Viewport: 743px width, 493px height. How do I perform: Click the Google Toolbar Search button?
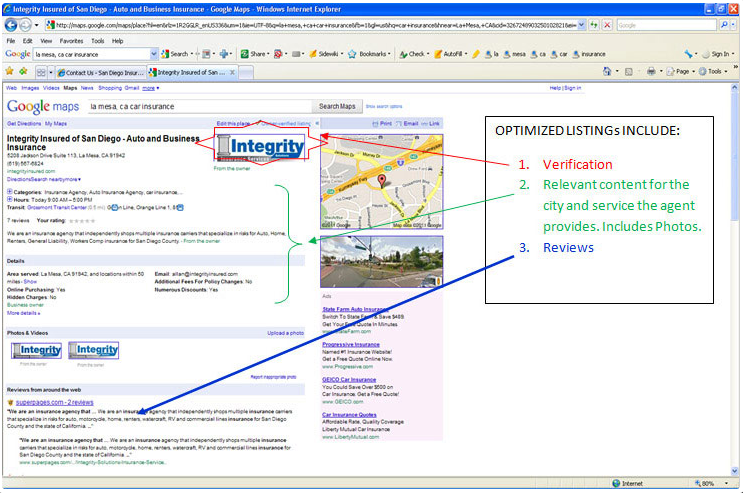[174, 54]
